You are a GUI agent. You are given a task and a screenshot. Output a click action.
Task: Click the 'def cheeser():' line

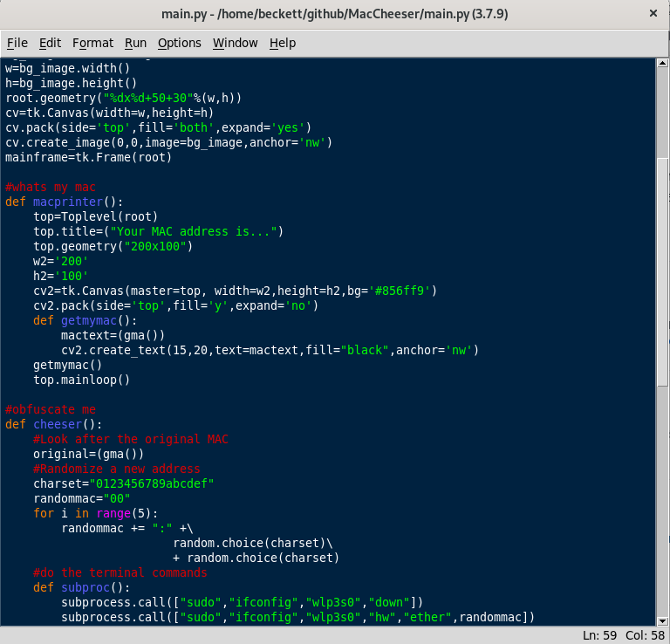click(54, 425)
